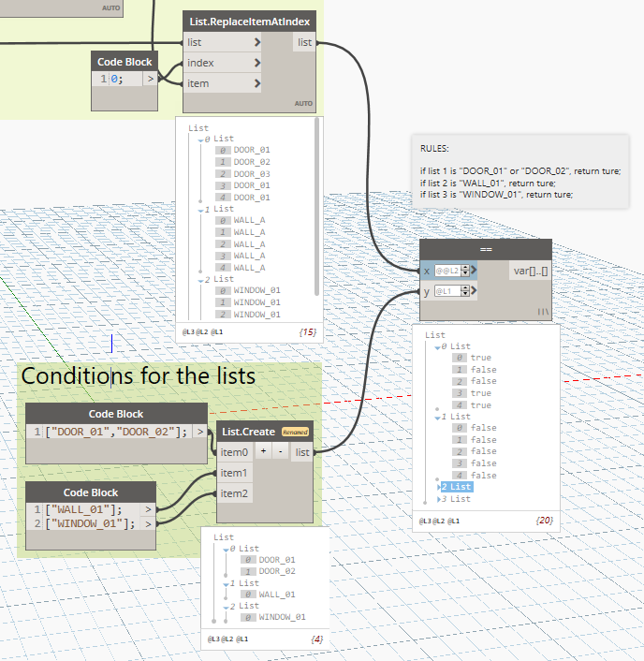Click the ReplaceItemAtIndex preview scrollbar

coord(316,207)
